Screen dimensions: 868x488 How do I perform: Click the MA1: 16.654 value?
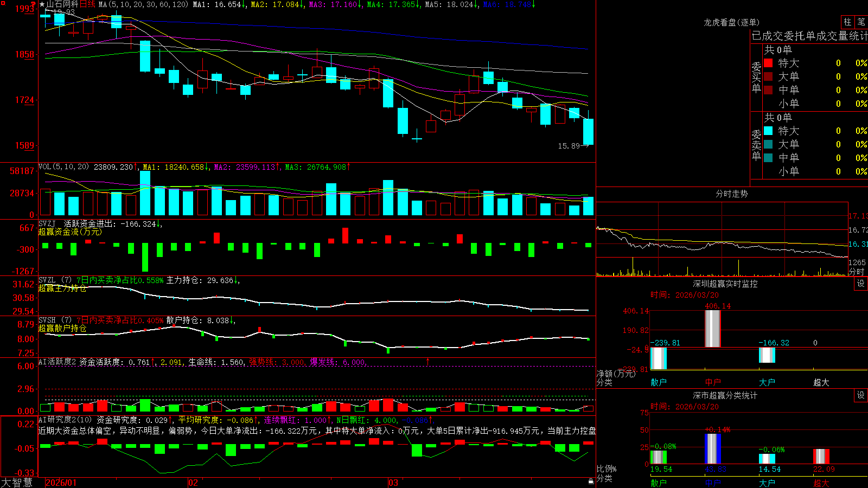(219, 4)
